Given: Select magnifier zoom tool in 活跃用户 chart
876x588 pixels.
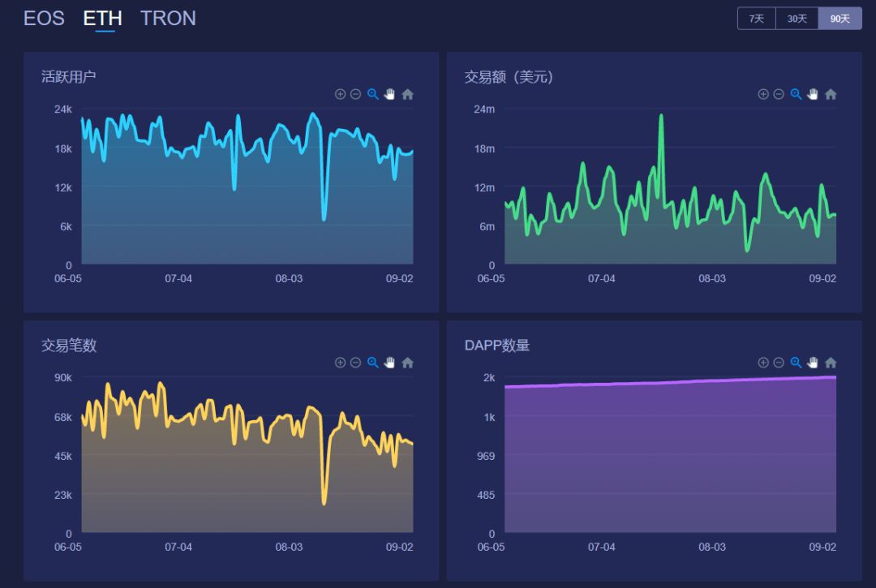Looking at the screenshot, I should coord(372,94).
